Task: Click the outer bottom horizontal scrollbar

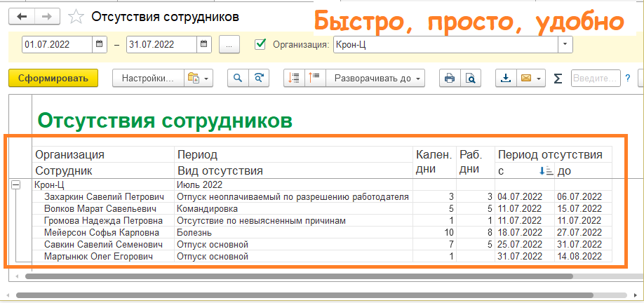Action: pyautogui.click(x=304, y=295)
